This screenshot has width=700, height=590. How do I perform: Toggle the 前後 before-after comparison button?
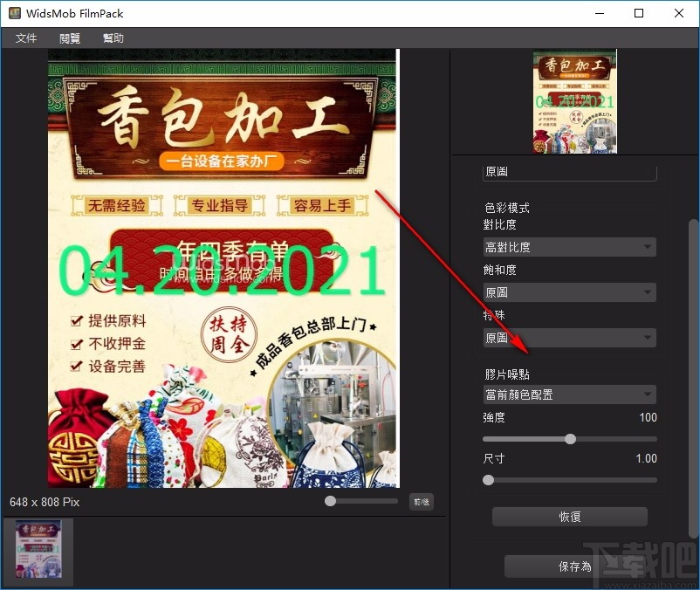point(422,501)
